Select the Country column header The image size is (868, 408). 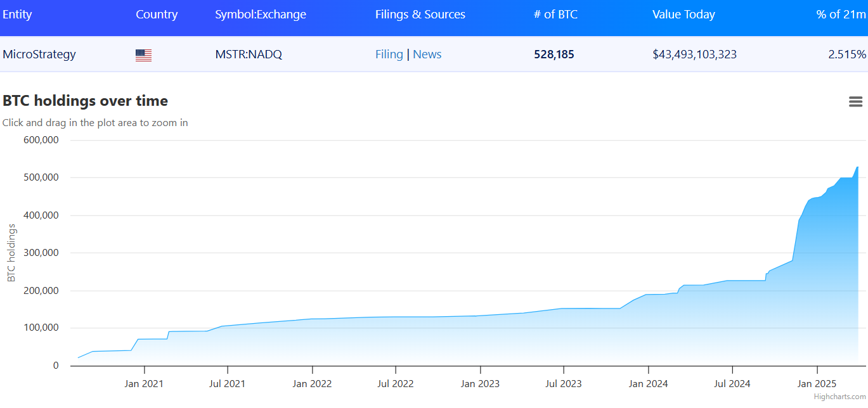click(x=157, y=15)
